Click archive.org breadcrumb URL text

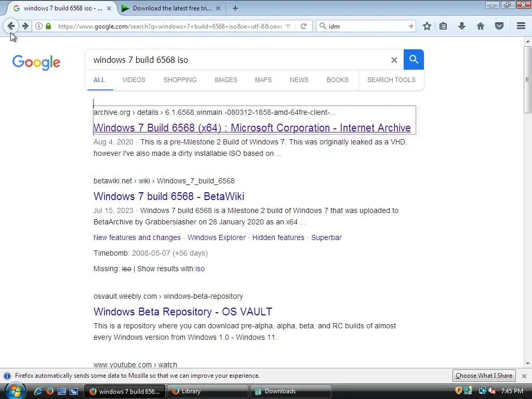click(x=215, y=112)
